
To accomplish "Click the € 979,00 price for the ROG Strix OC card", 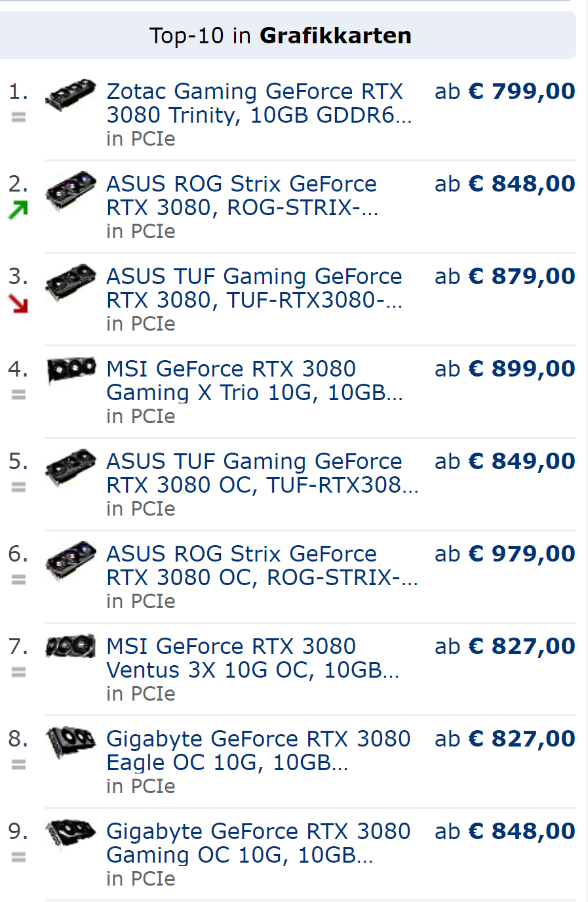I will pos(522,554).
